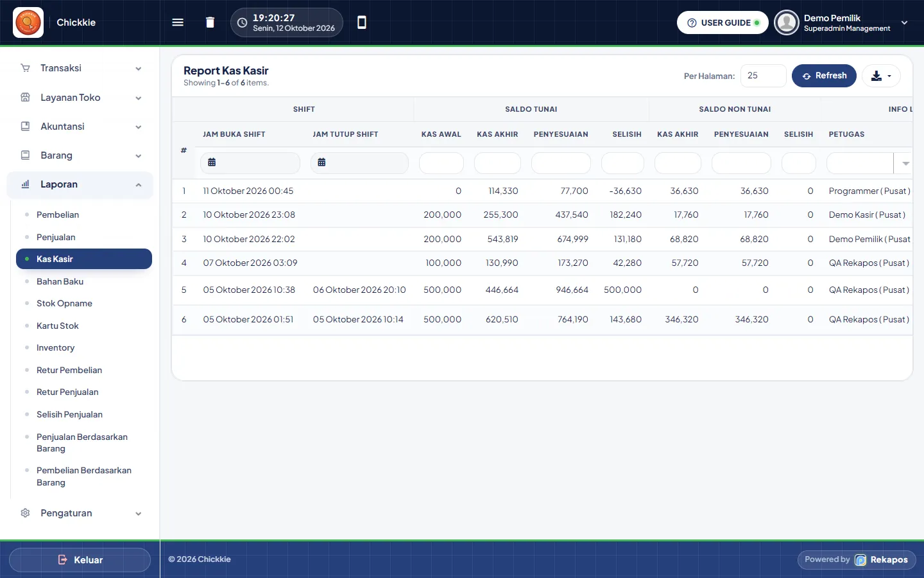Open the user profile dropdown arrow
Image resolution: width=924 pixels, height=578 pixels.
pyautogui.click(x=905, y=22)
